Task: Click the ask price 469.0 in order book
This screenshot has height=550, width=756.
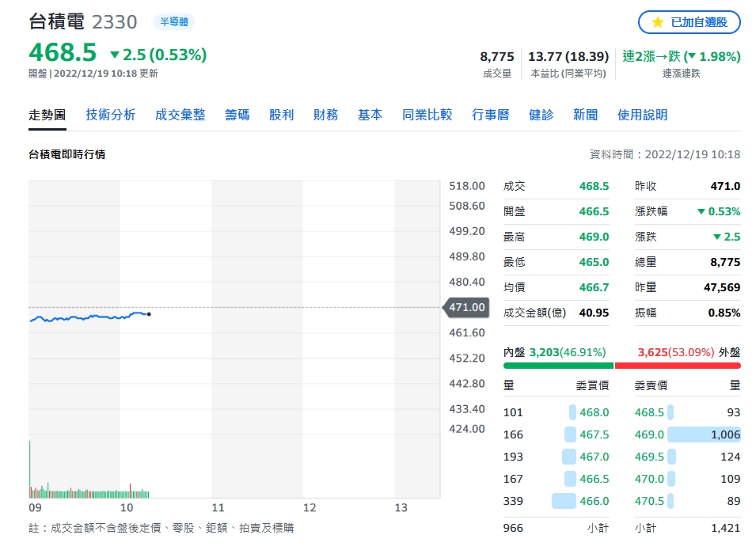Action: [x=649, y=434]
